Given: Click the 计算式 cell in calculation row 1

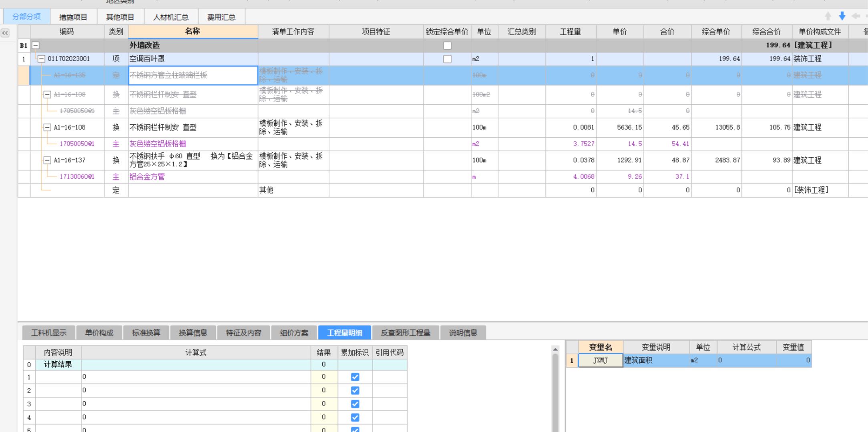Looking at the screenshot, I should [x=196, y=377].
